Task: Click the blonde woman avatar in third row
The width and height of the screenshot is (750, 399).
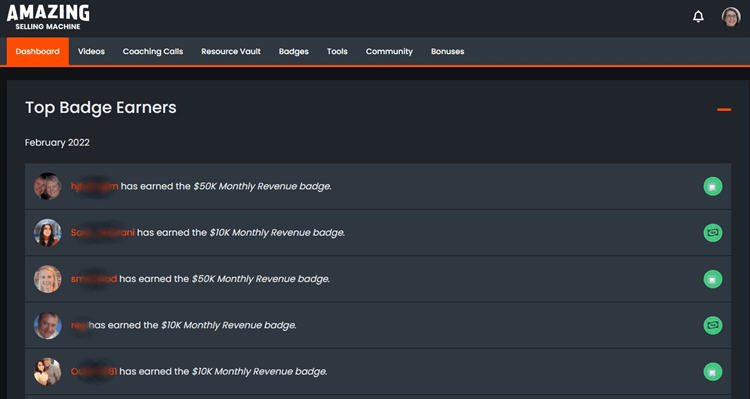Action: tap(48, 279)
